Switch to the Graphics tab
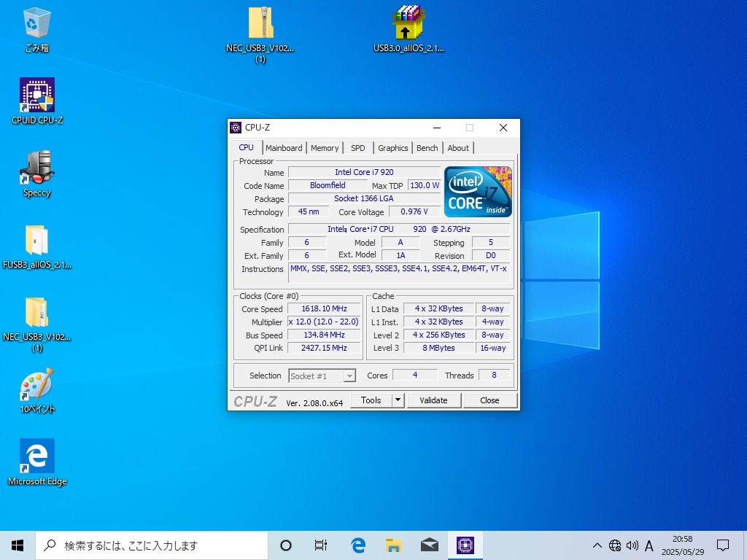 pos(393,148)
